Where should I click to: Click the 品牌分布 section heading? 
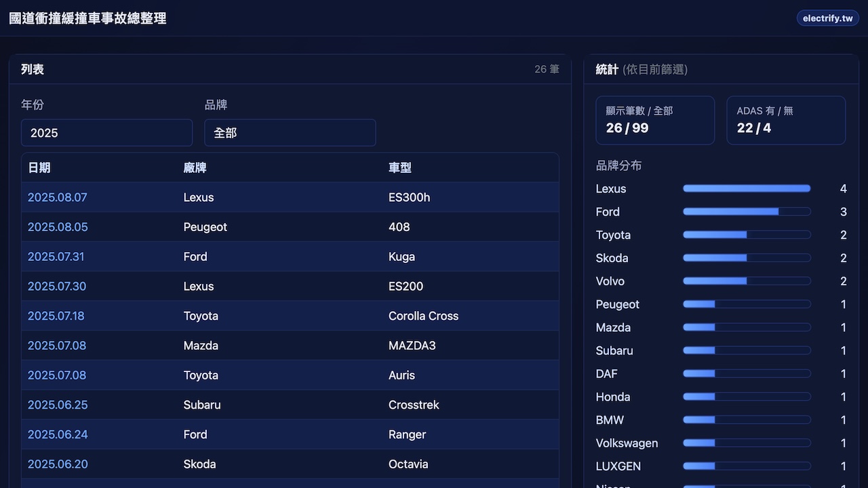(618, 165)
